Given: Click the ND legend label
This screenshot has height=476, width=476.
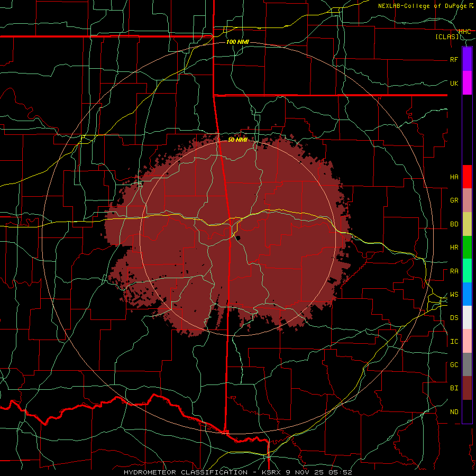Looking at the screenshot, I should point(454,412).
